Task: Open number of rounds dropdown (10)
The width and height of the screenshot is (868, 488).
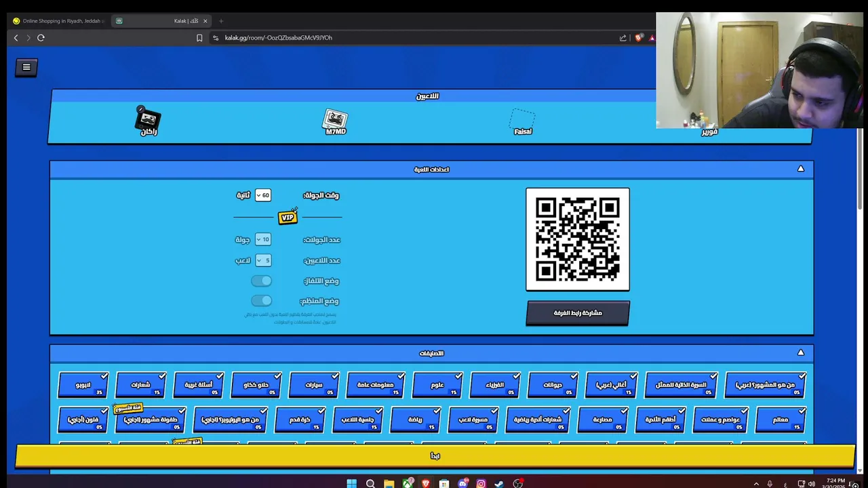Action: click(x=263, y=239)
